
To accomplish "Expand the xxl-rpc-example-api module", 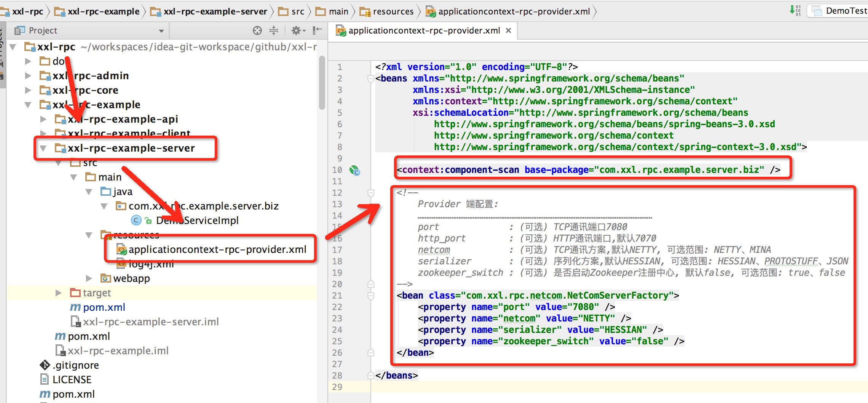I will [43, 119].
